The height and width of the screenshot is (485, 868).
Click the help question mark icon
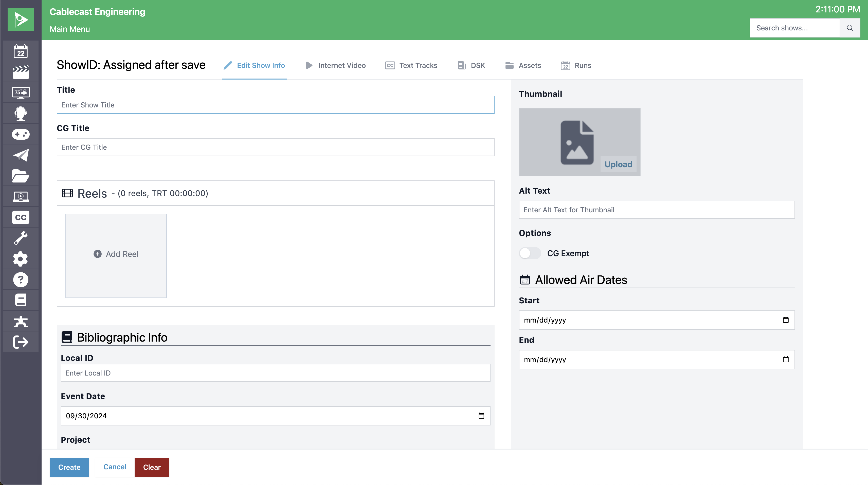click(21, 279)
